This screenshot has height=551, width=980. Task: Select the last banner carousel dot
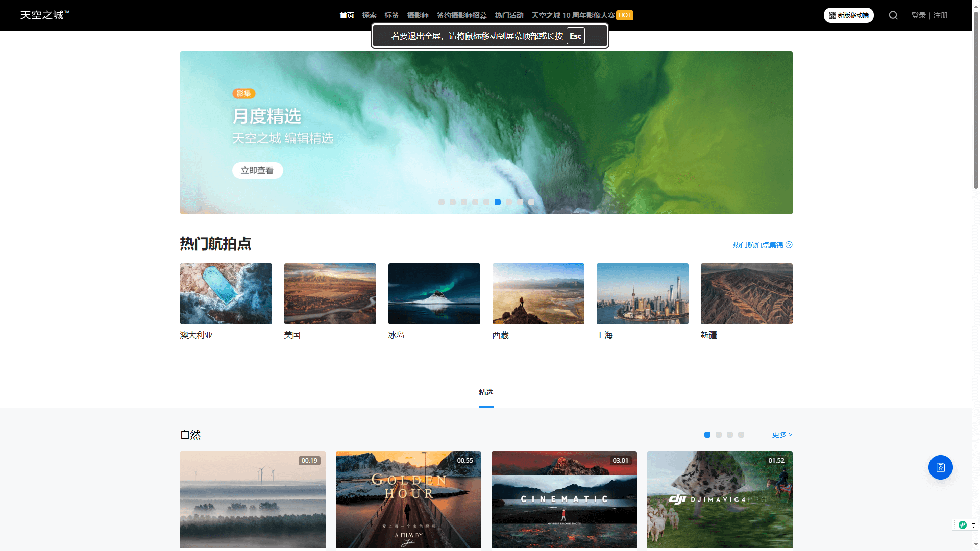coord(531,202)
